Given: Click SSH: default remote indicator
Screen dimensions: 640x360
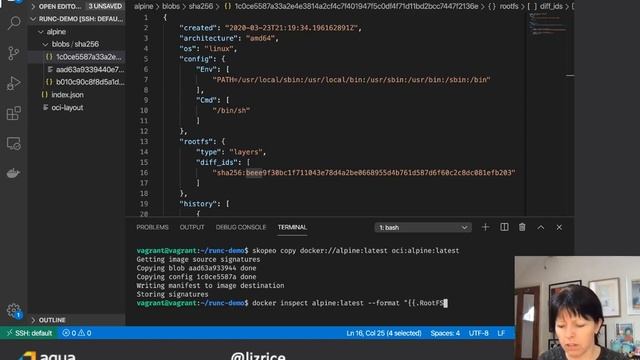Looking at the screenshot, I should pos(29,333).
